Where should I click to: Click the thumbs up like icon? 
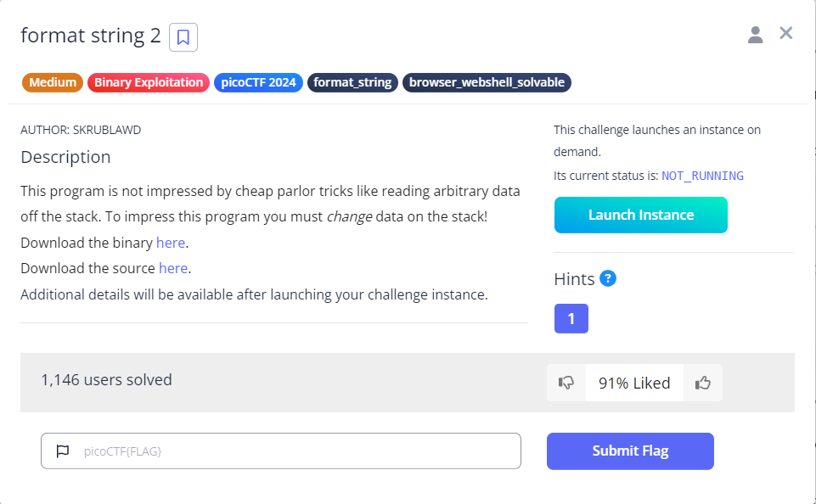703,383
